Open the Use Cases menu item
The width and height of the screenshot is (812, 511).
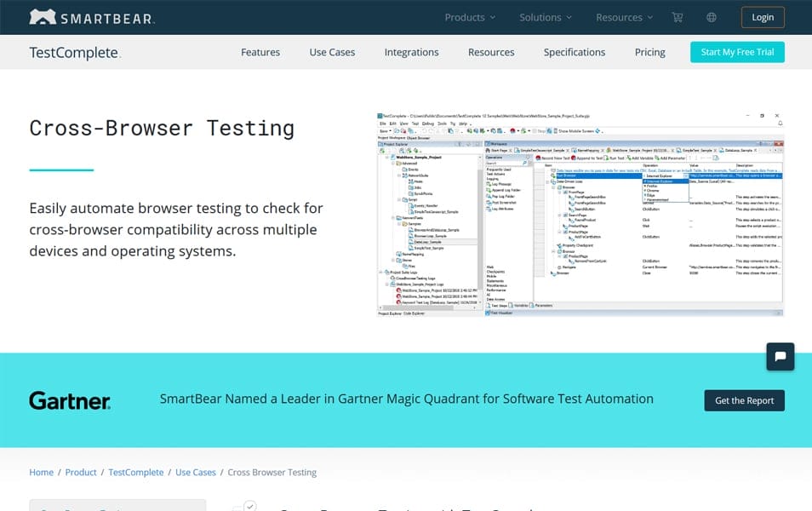point(332,52)
